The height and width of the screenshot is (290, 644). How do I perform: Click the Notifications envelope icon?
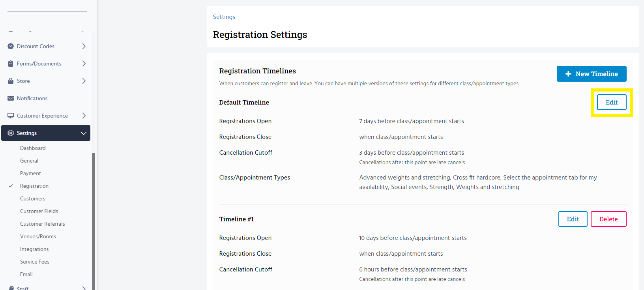(x=11, y=98)
